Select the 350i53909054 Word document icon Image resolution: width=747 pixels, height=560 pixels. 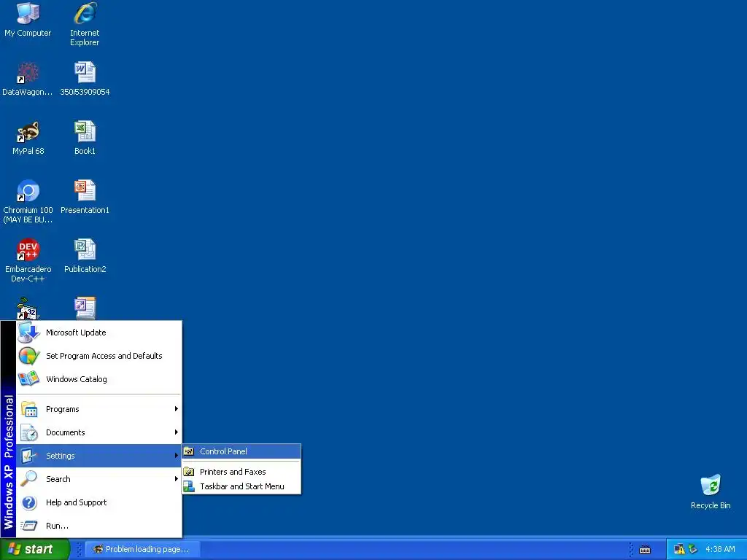click(x=85, y=73)
